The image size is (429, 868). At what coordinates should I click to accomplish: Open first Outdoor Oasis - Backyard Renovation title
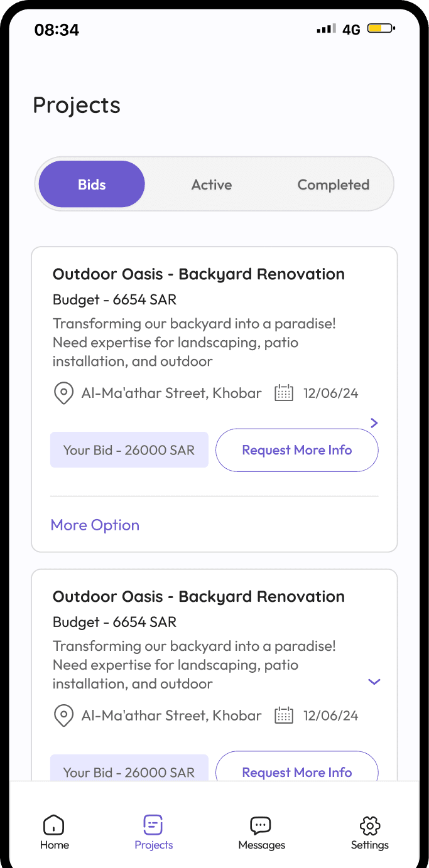pyautogui.click(x=198, y=274)
